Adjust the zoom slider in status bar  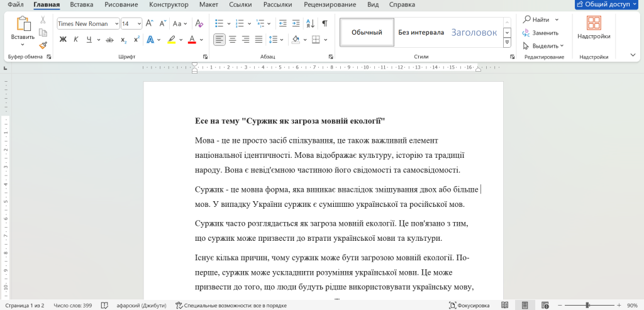pos(588,306)
